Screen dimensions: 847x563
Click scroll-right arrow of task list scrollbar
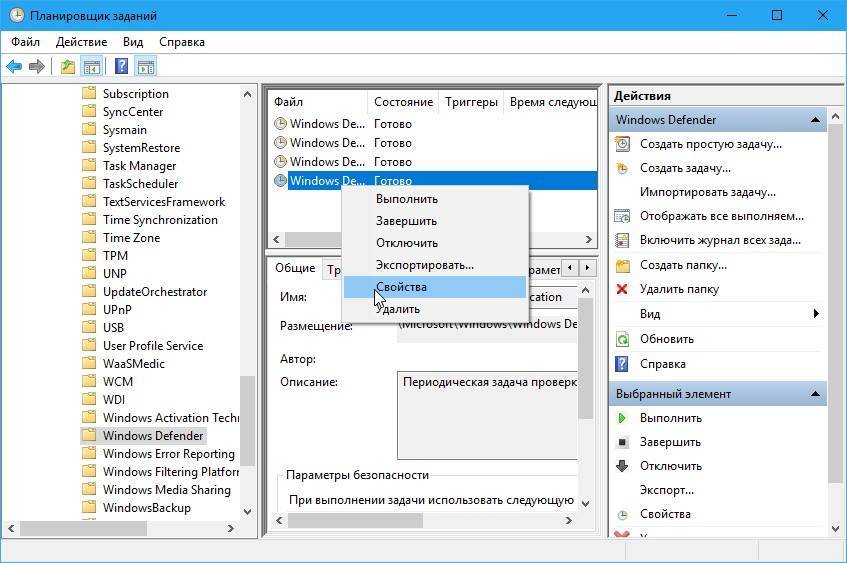(589, 239)
